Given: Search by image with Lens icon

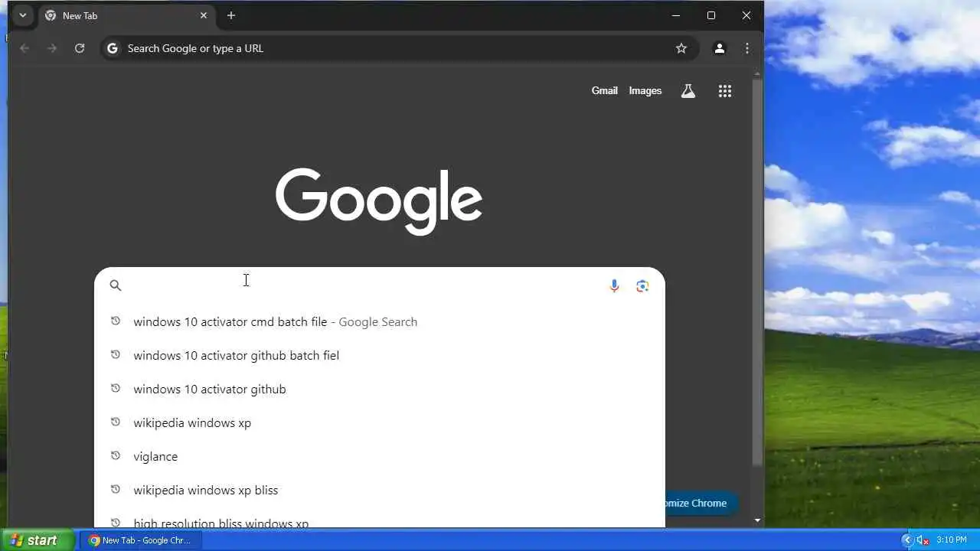Looking at the screenshot, I should tap(643, 285).
